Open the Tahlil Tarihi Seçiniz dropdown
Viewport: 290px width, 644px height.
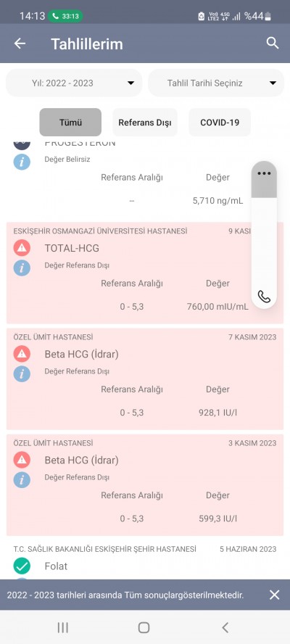tap(216, 83)
